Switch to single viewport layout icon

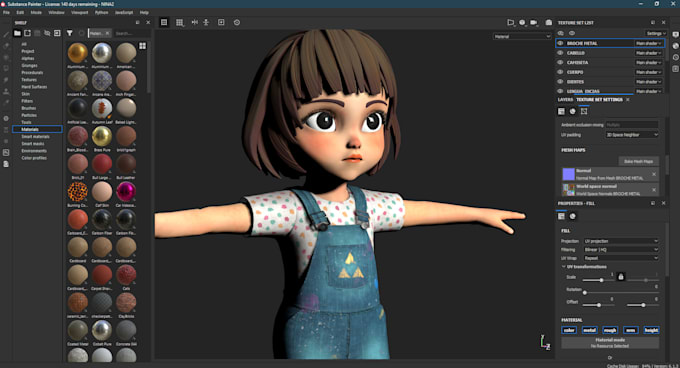tap(164, 22)
